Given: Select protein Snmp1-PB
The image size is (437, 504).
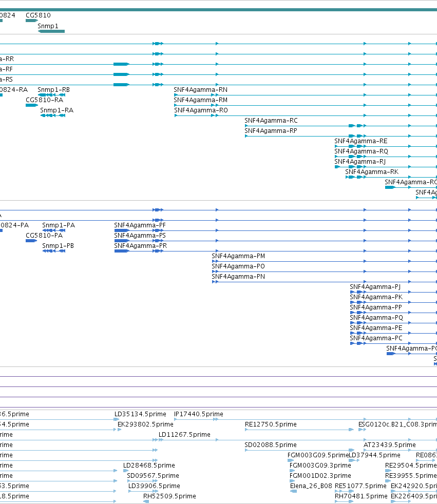Looking at the screenshot, I should (x=58, y=246).
